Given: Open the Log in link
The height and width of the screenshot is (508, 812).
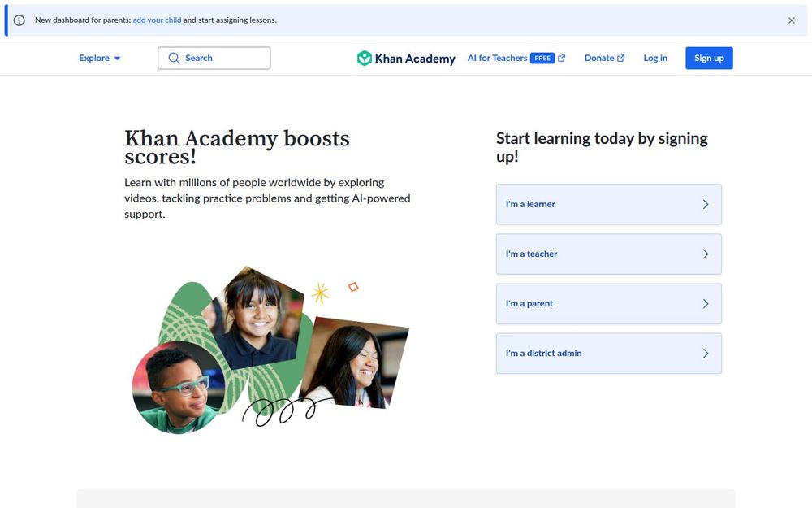Looking at the screenshot, I should pyautogui.click(x=655, y=58).
